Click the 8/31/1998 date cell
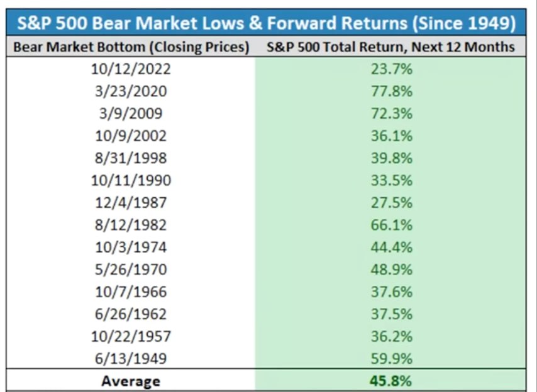Viewport: 537px width, 392px height. (x=131, y=158)
